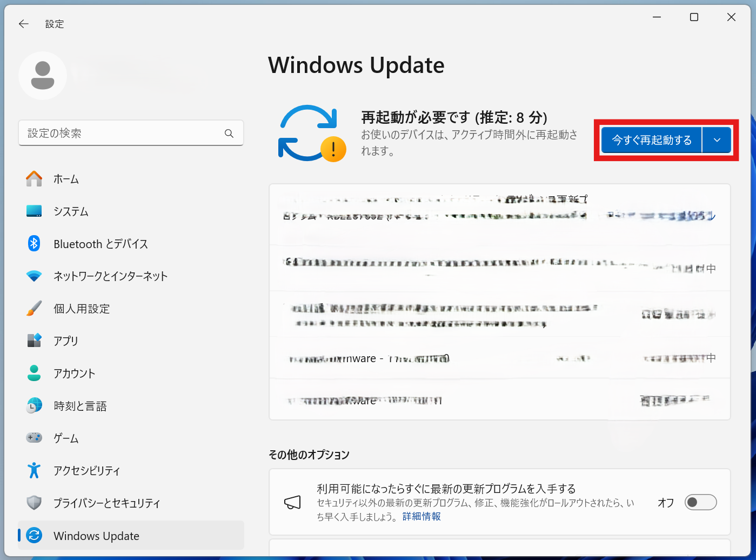
Task: Open the システム settings page
Action: click(x=131, y=211)
